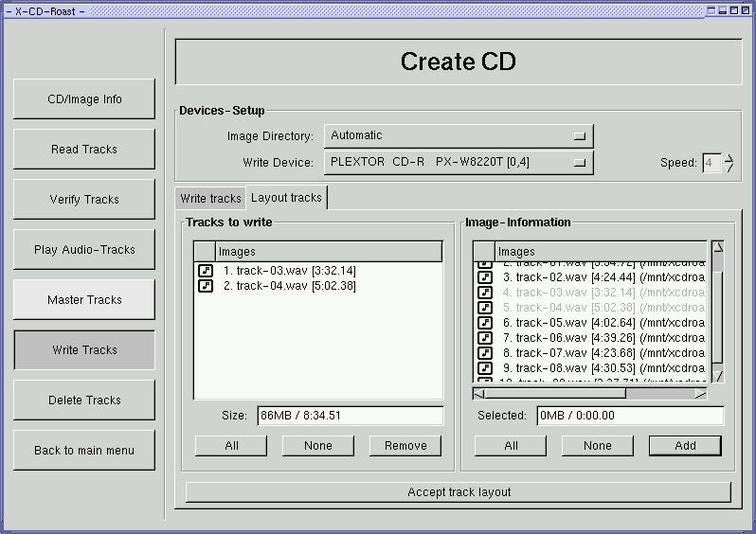Click the note icon for track-05.wav in Image-Information
Screen dimensions: 756x534
485,323
